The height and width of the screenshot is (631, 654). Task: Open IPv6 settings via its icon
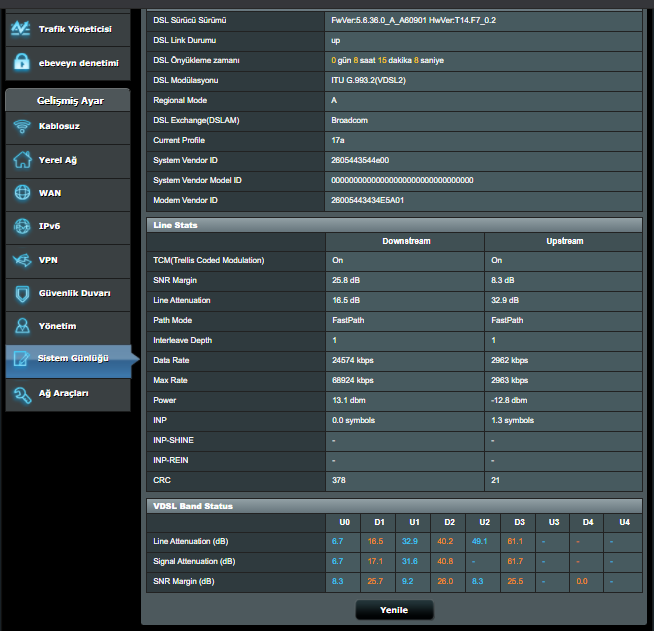(21, 227)
